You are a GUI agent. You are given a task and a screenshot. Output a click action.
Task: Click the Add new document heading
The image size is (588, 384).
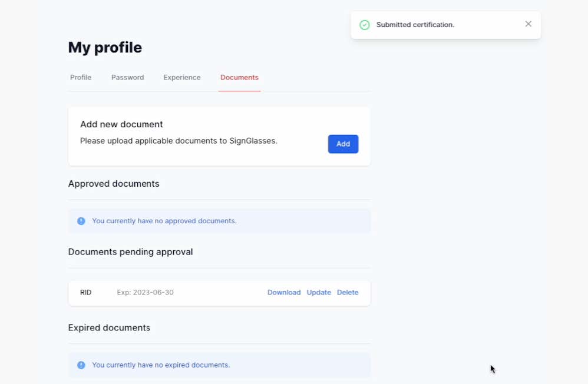click(121, 124)
